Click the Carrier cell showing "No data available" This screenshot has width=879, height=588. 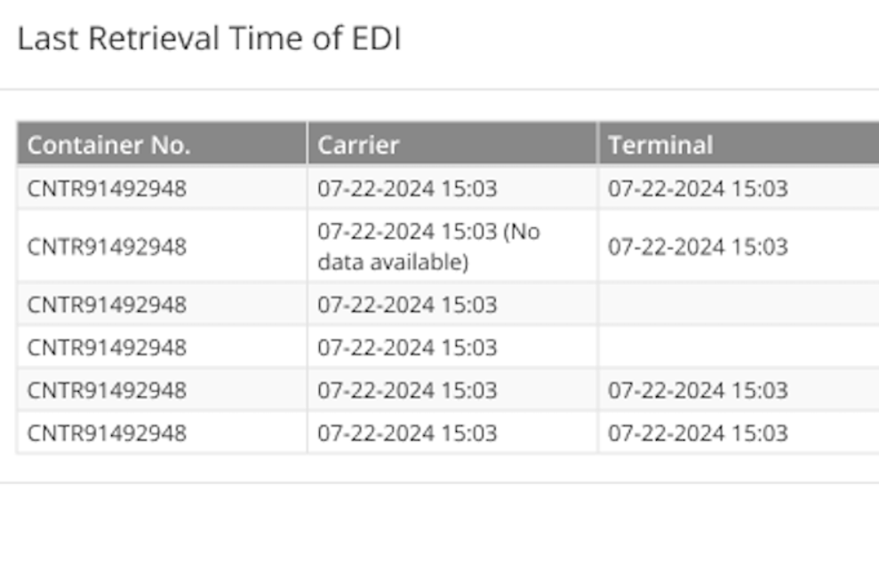coord(428,246)
